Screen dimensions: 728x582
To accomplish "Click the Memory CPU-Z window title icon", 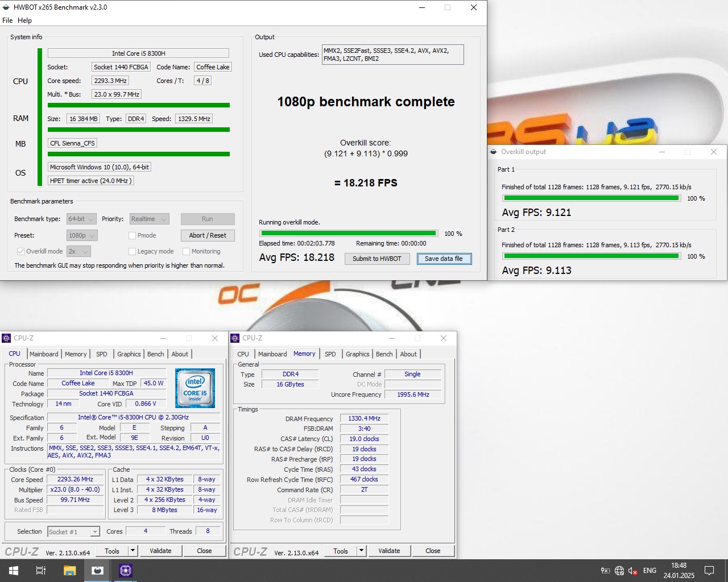I will tap(235, 338).
